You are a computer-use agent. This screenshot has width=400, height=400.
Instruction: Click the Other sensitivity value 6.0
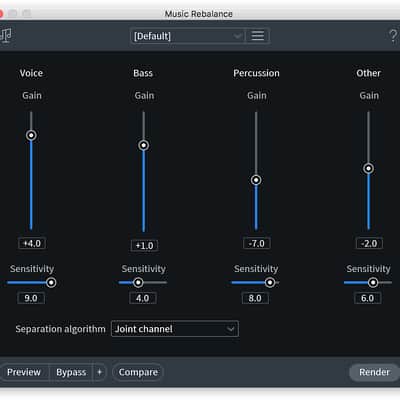367,298
